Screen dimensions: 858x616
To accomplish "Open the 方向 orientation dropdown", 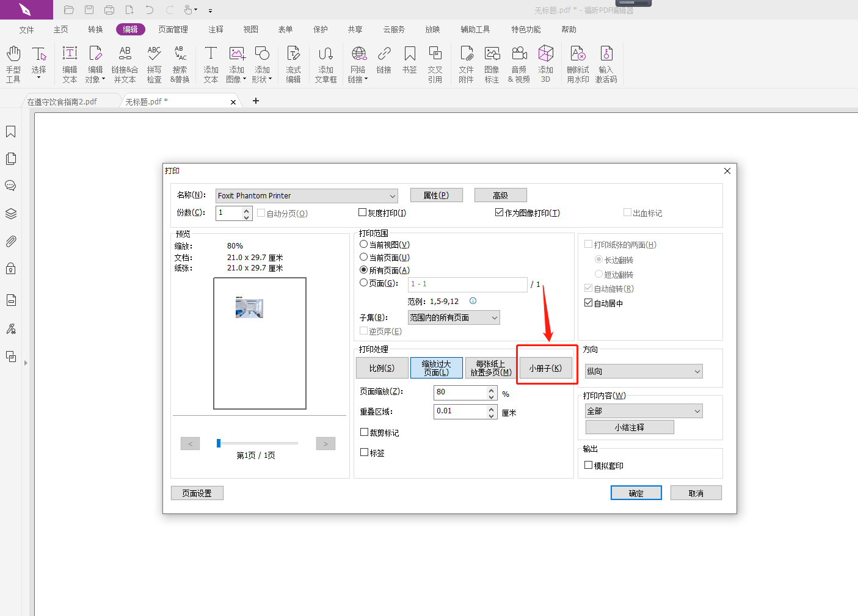I will point(696,371).
